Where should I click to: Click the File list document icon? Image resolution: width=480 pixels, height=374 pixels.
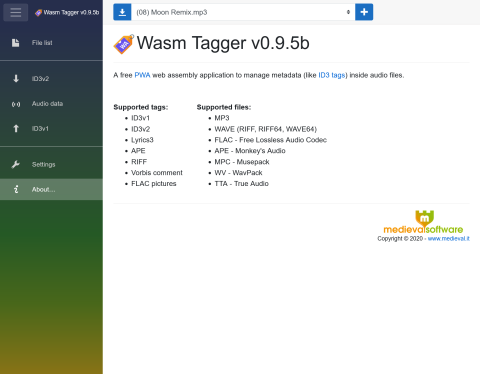[16, 43]
